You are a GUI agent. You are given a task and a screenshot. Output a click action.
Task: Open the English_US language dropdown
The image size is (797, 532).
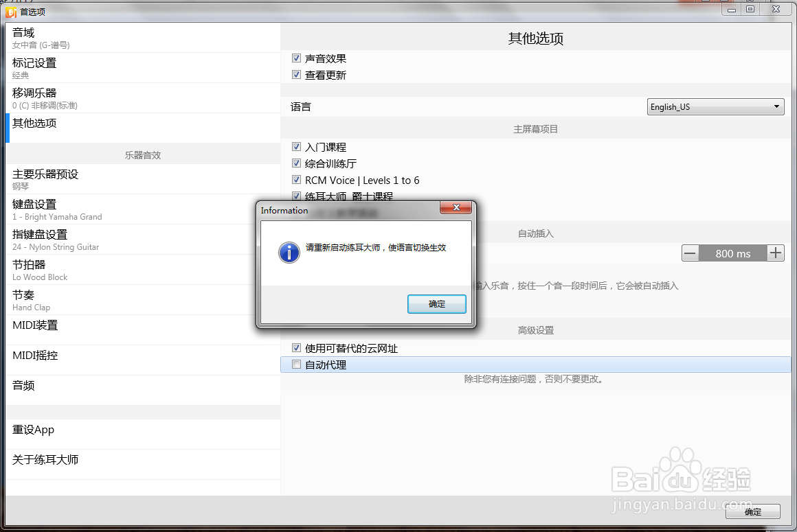(715, 106)
